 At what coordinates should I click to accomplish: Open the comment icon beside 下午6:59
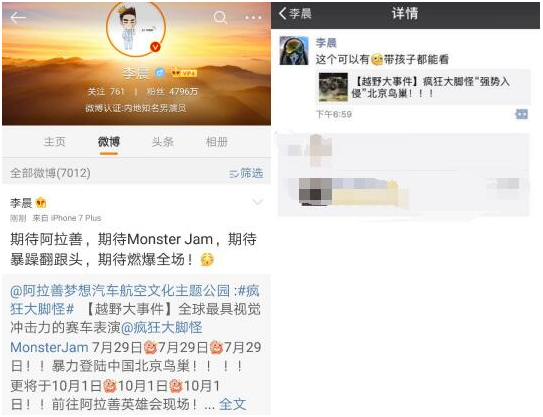click(522, 114)
